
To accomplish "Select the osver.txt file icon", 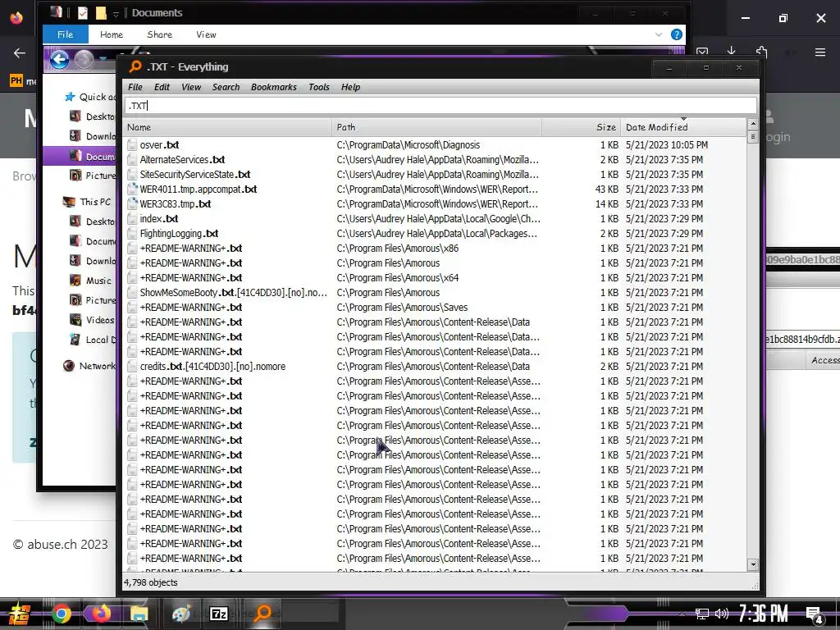I will 132,144.
